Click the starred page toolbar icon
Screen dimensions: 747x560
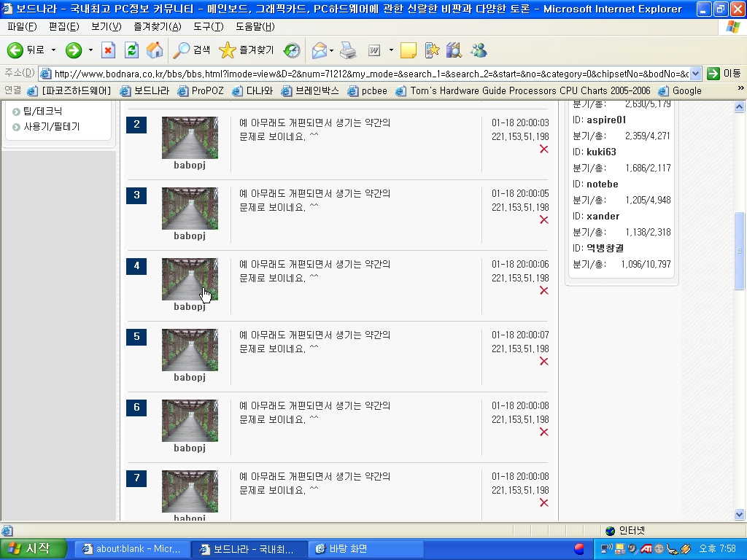pos(432,50)
